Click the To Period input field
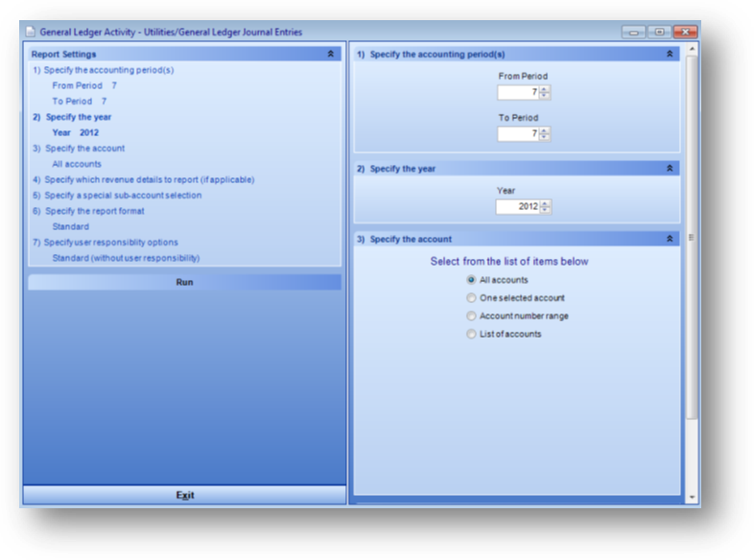The width and height of the screenshot is (754, 560). [x=518, y=133]
